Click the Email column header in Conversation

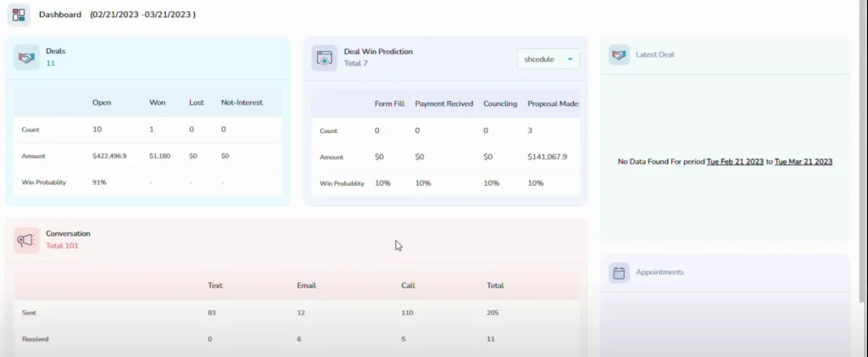point(307,286)
